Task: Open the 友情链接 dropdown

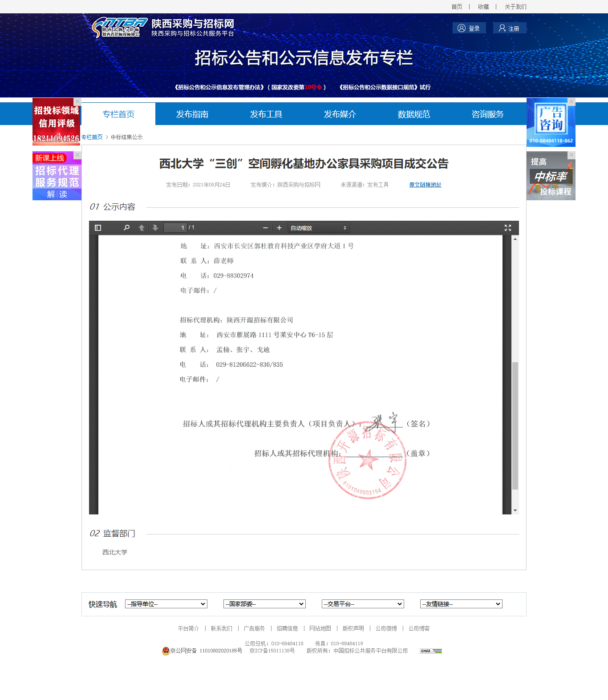Action: [x=461, y=604]
